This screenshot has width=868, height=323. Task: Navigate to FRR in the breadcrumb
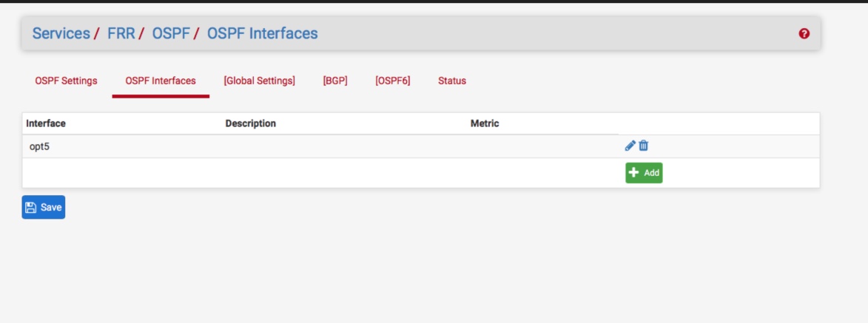coord(121,34)
